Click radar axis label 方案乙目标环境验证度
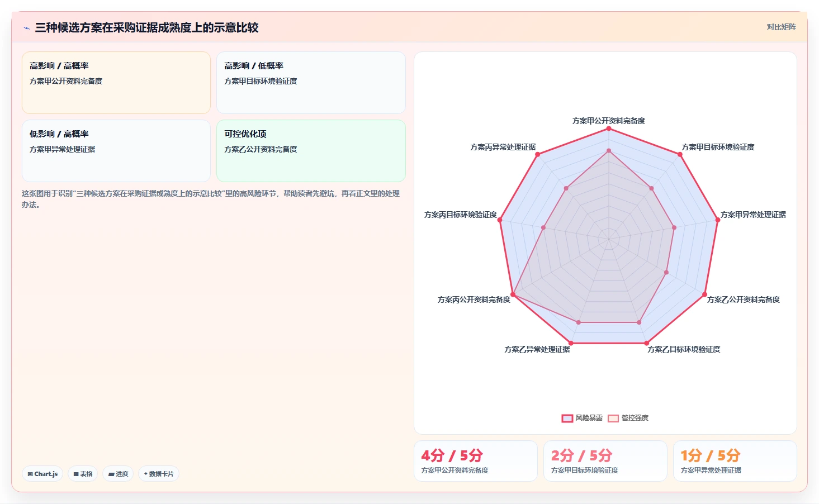Screen dimensions: 819x504 click(684, 349)
